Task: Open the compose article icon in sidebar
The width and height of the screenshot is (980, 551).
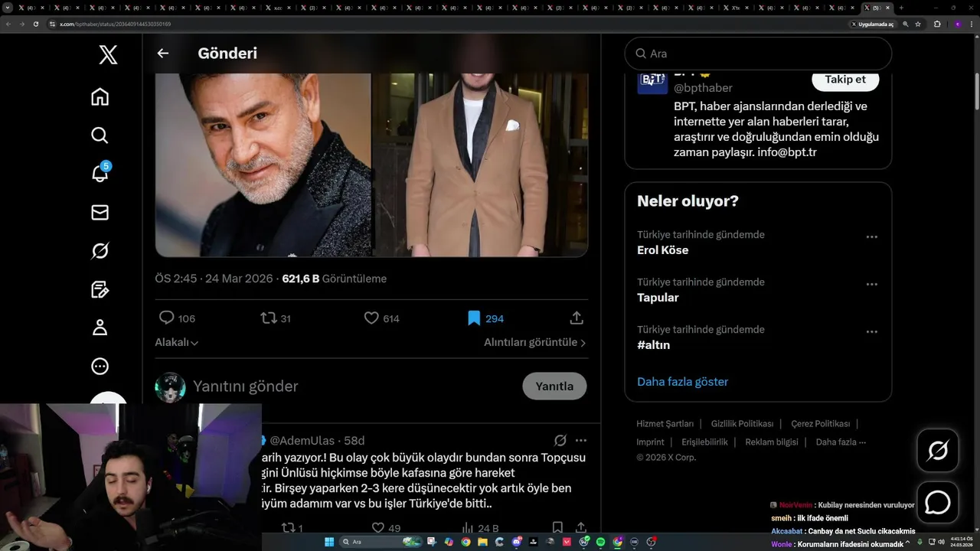Action: [100, 289]
